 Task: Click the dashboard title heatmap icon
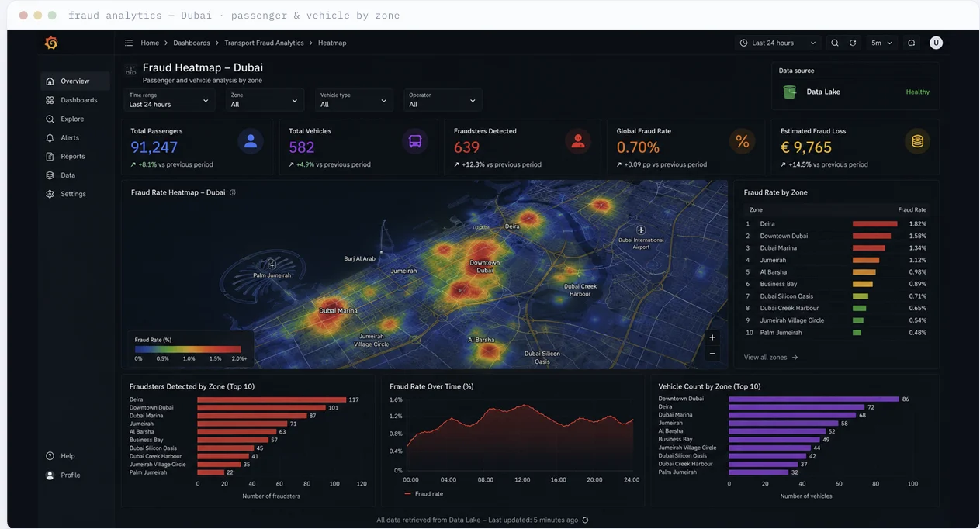[x=131, y=70]
